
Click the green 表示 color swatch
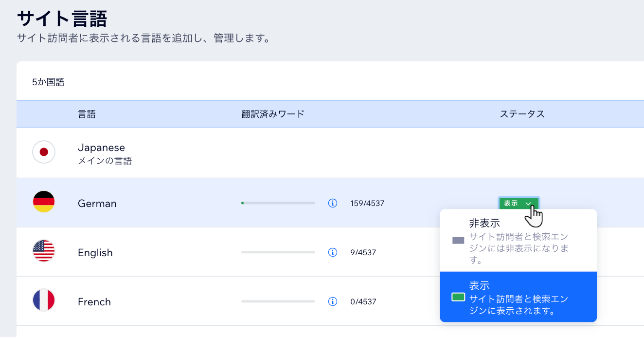458,297
